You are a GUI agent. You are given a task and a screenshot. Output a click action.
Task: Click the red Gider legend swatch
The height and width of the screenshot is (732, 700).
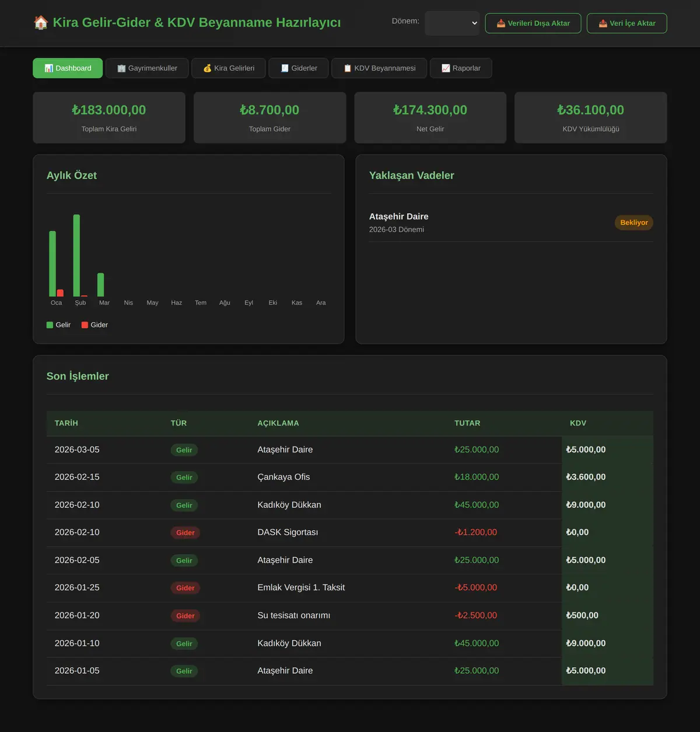(x=85, y=325)
